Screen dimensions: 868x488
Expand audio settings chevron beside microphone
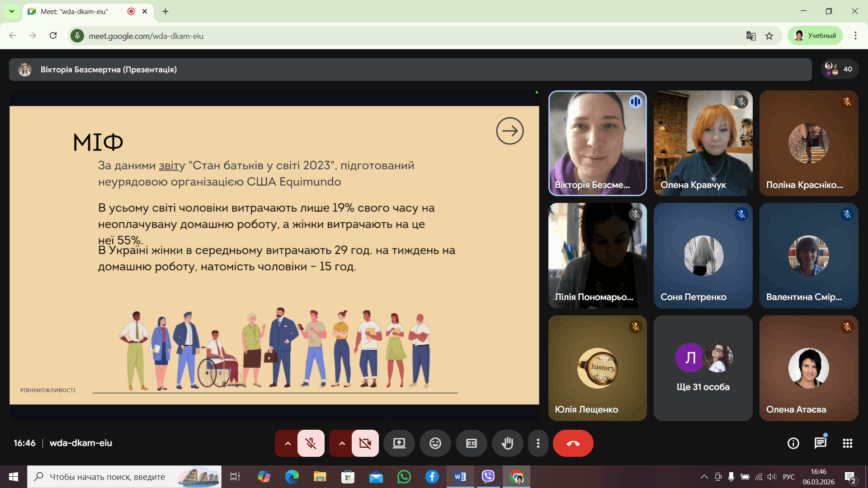(x=288, y=443)
